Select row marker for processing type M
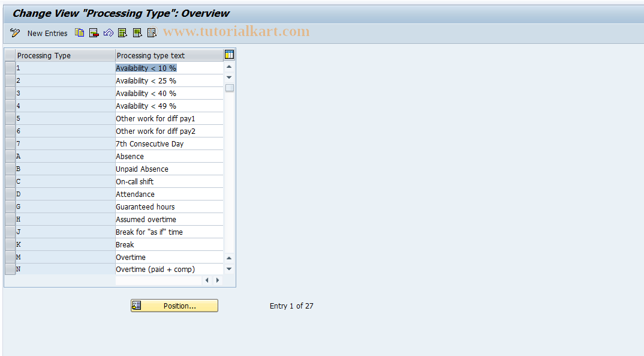Viewport: 644px width, 356px height. pyautogui.click(x=10, y=258)
